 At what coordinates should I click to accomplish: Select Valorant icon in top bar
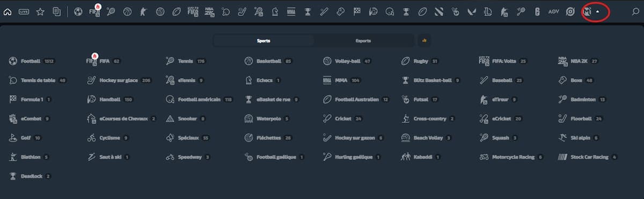(x=472, y=11)
